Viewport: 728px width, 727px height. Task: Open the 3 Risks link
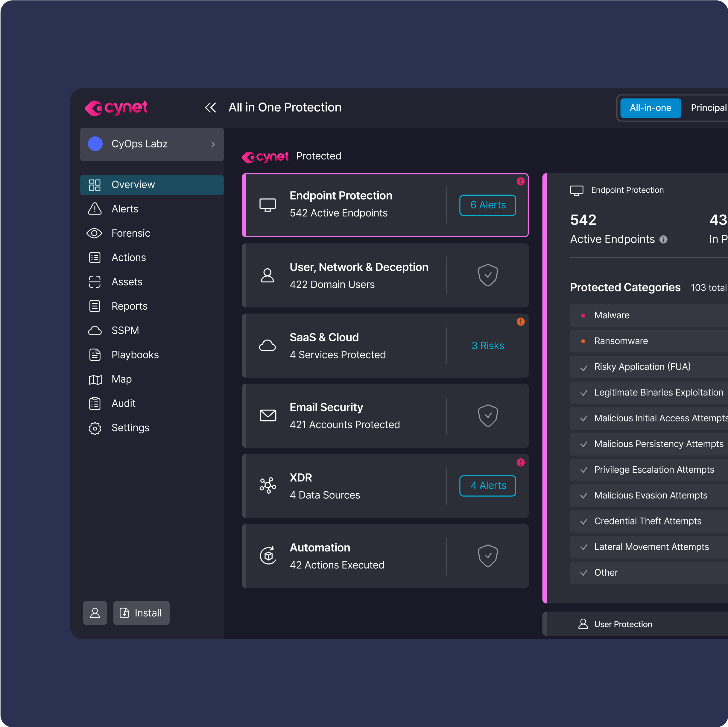pyautogui.click(x=488, y=346)
